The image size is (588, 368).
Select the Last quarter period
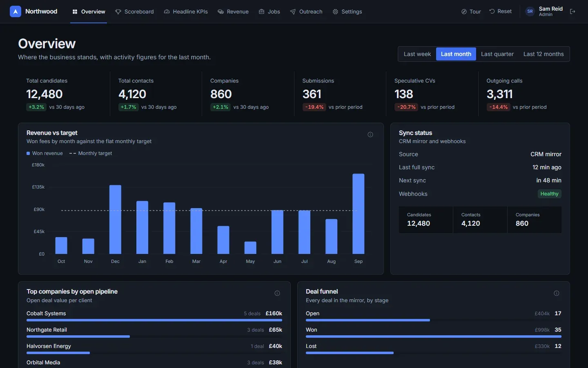tap(497, 54)
